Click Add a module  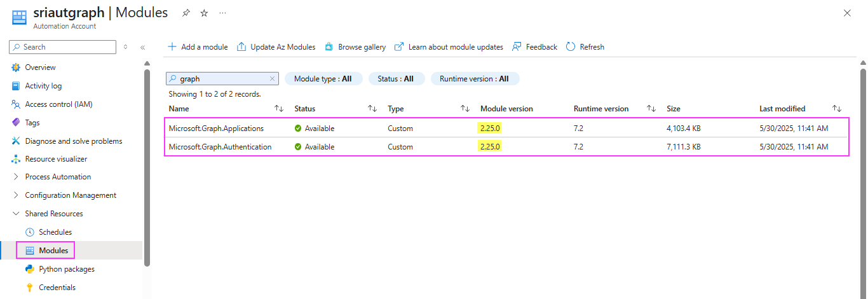click(197, 47)
